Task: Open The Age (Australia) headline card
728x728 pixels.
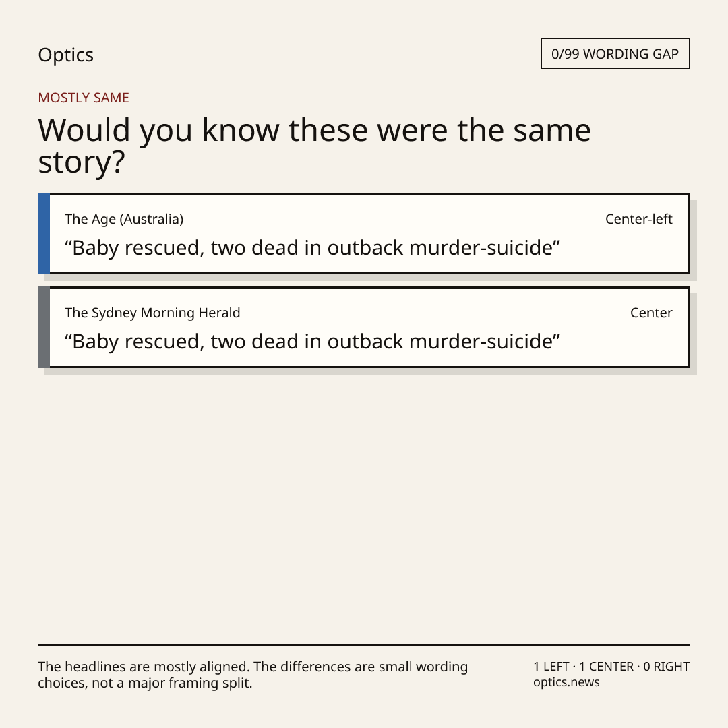Action: click(364, 233)
